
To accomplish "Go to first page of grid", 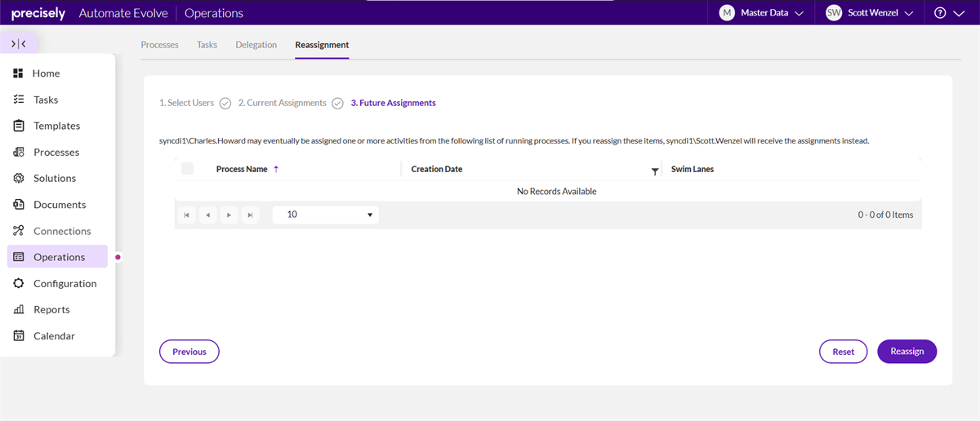I will [x=187, y=215].
